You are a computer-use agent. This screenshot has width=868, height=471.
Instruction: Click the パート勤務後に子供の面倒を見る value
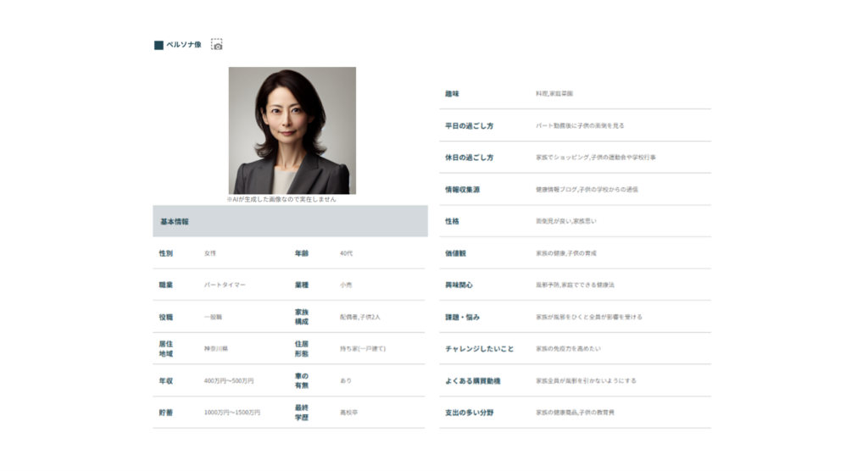(580, 125)
